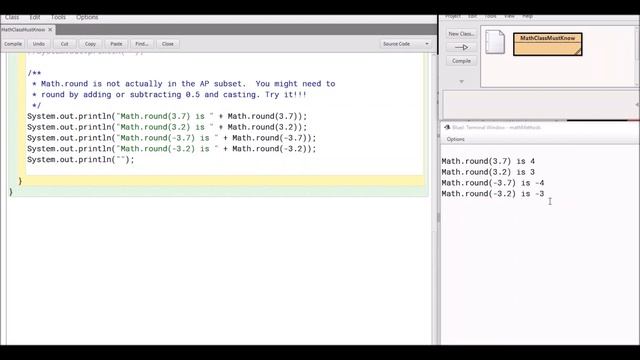Click the class closing brace in green scope band
This screenshot has width=640, height=360.
point(11,191)
